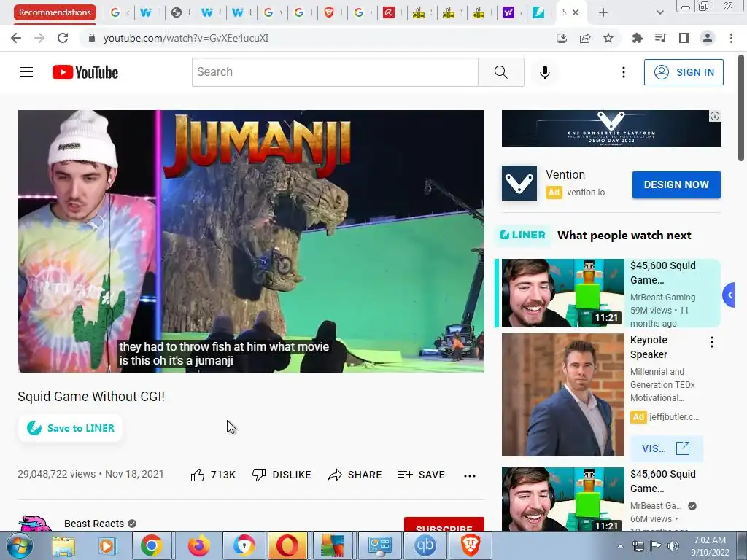The width and height of the screenshot is (747, 560).
Task: Activate voice search microphone
Action: click(544, 72)
